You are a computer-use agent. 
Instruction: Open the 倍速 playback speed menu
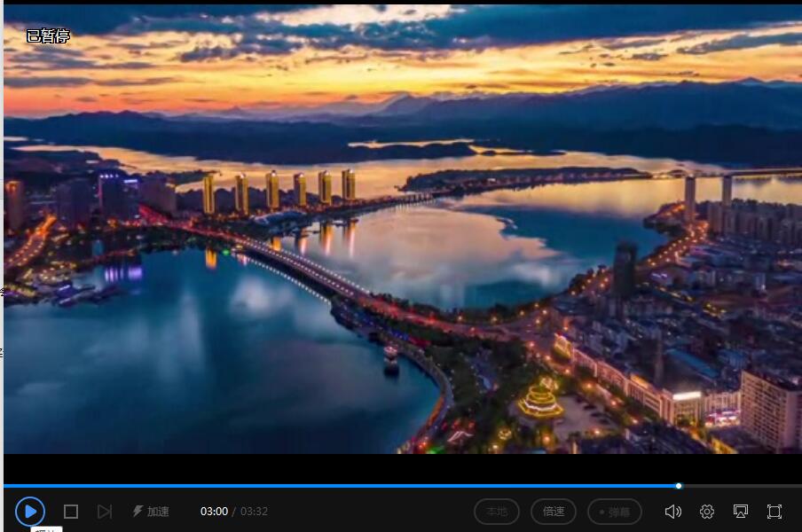coord(554,512)
